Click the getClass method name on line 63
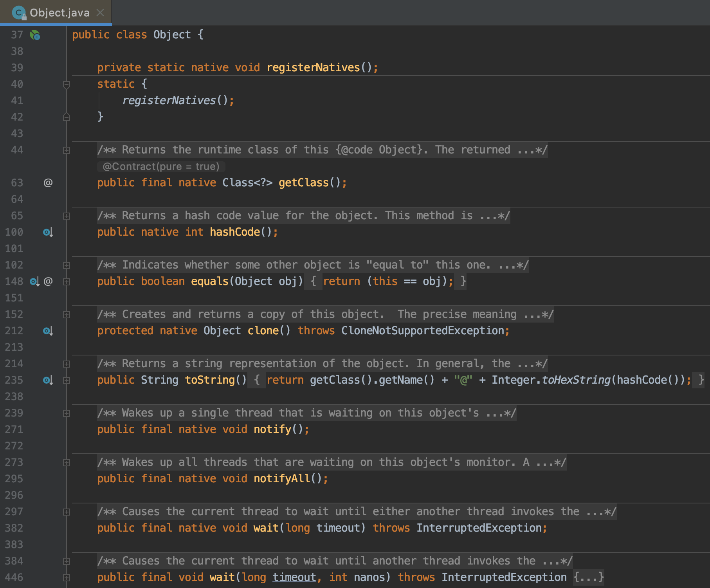This screenshot has height=588, width=710. [x=304, y=183]
